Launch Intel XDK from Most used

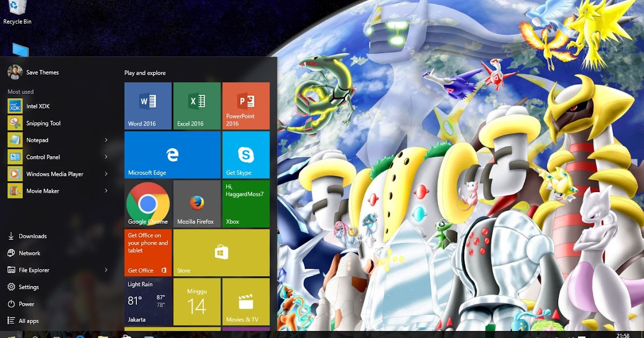58,106
